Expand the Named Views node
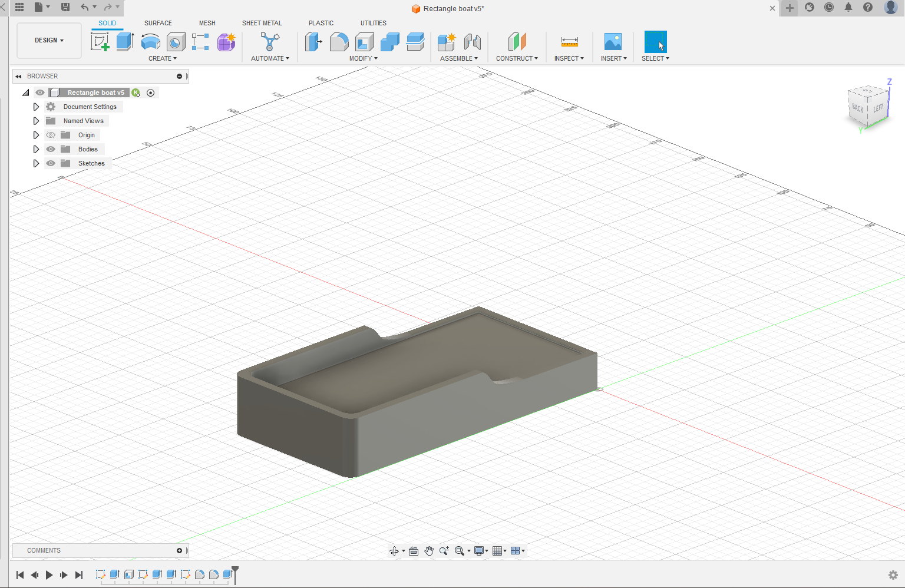This screenshot has width=905, height=588. click(36, 121)
